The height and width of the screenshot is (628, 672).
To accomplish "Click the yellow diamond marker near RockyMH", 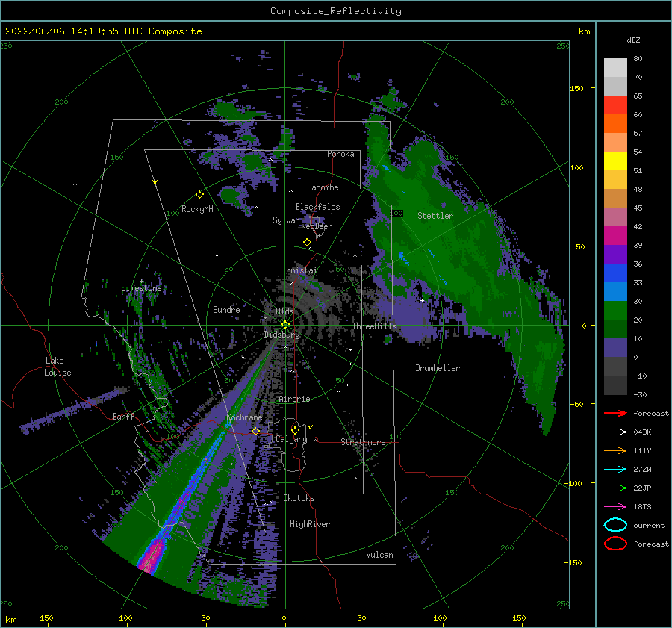I will click(199, 195).
